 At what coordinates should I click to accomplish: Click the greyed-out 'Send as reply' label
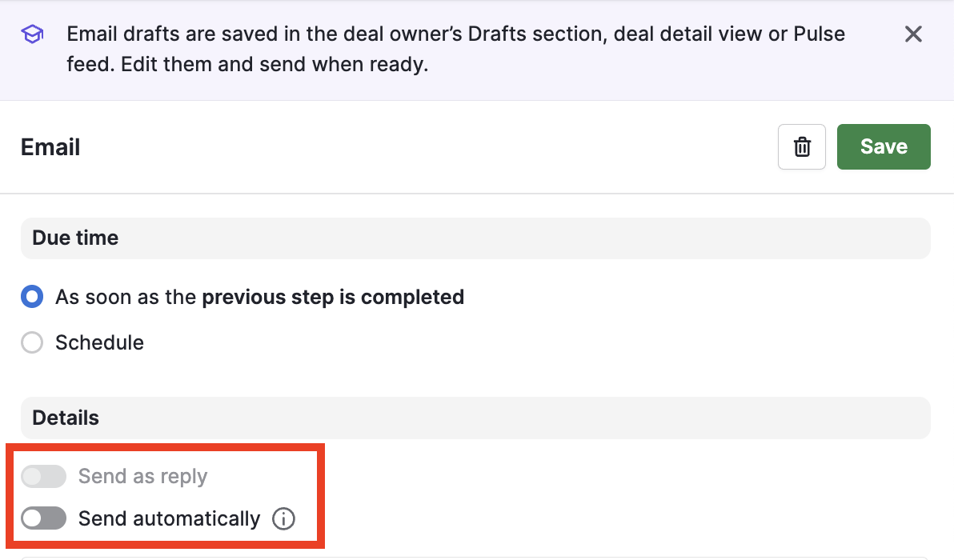[x=142, y=477]
